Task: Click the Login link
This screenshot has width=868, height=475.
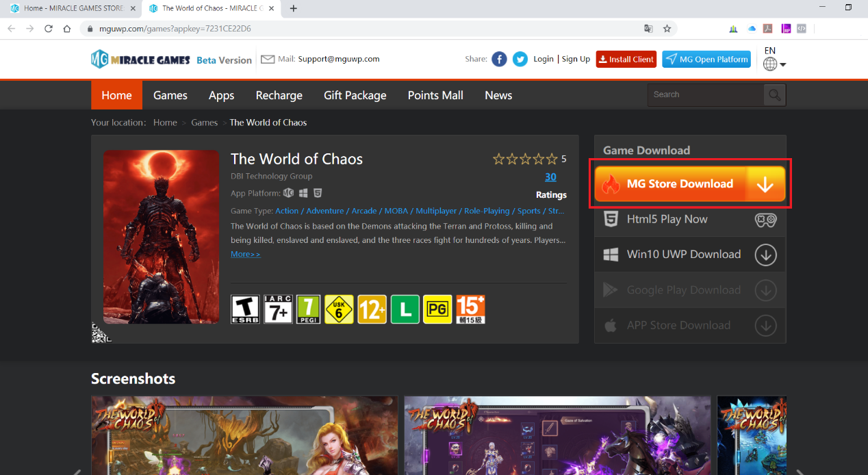Action: 544,60
